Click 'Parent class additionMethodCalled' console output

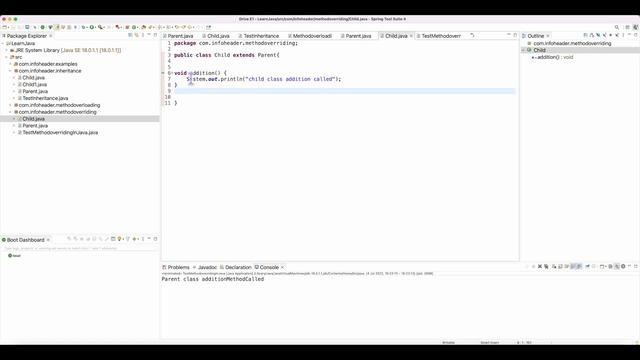tap(213, 279)
